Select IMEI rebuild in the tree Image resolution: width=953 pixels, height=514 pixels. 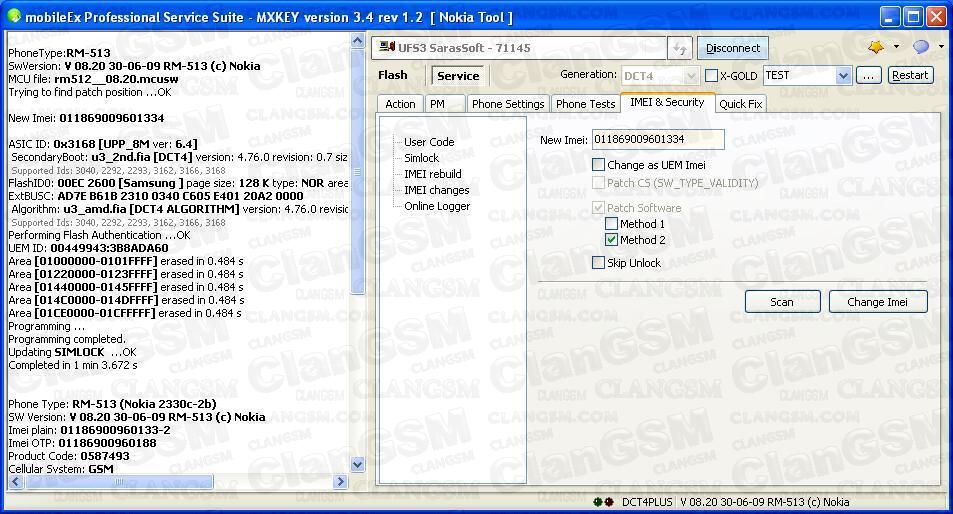tap(433, 174)
